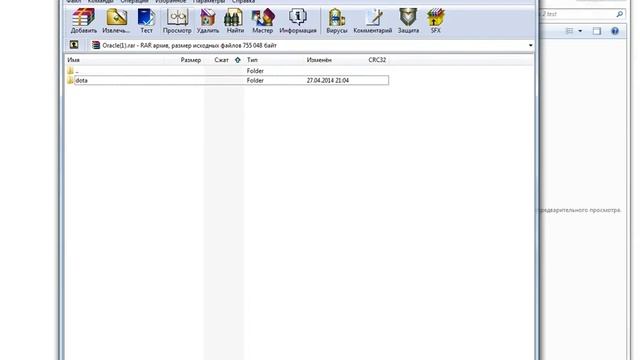This screenshot has height=360, width=640.
Task: Toggle the Explorer preview pane button
Action: 597,31
